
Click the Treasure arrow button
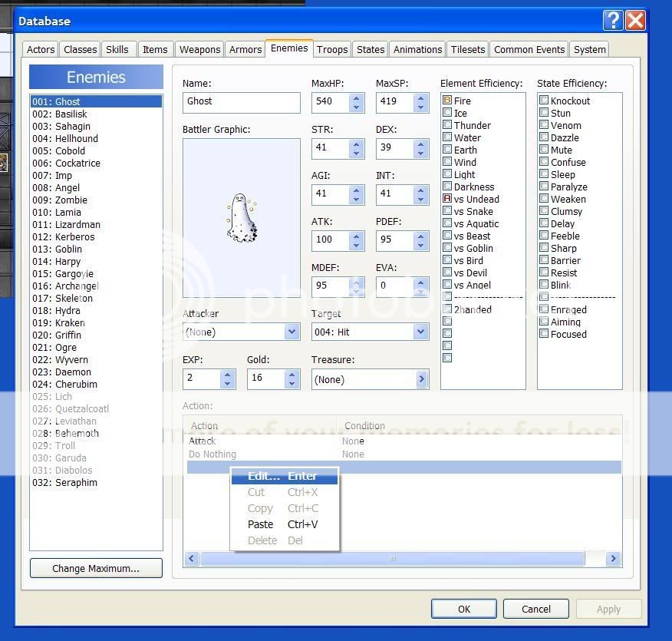pos(421,379)
